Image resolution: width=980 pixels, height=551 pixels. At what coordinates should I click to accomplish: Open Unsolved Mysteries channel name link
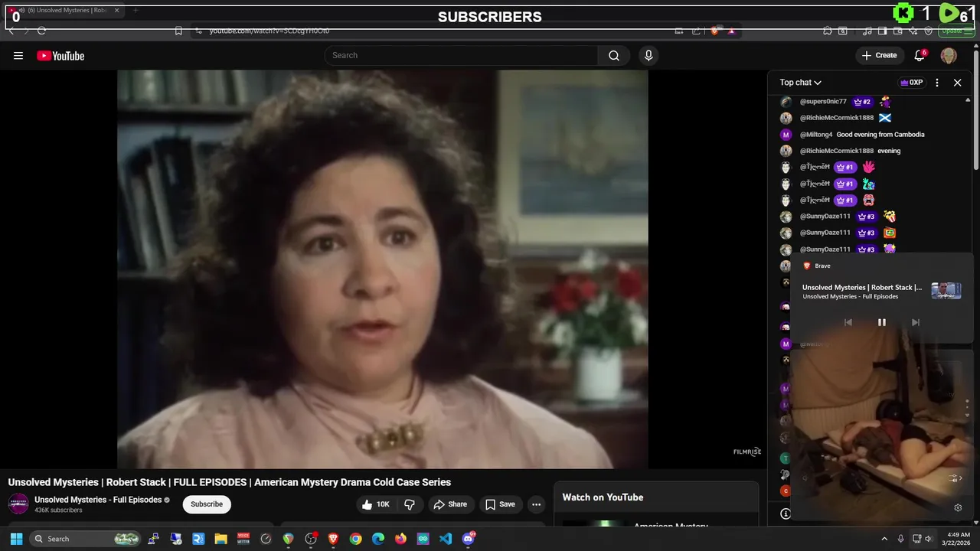pos(98,500)
